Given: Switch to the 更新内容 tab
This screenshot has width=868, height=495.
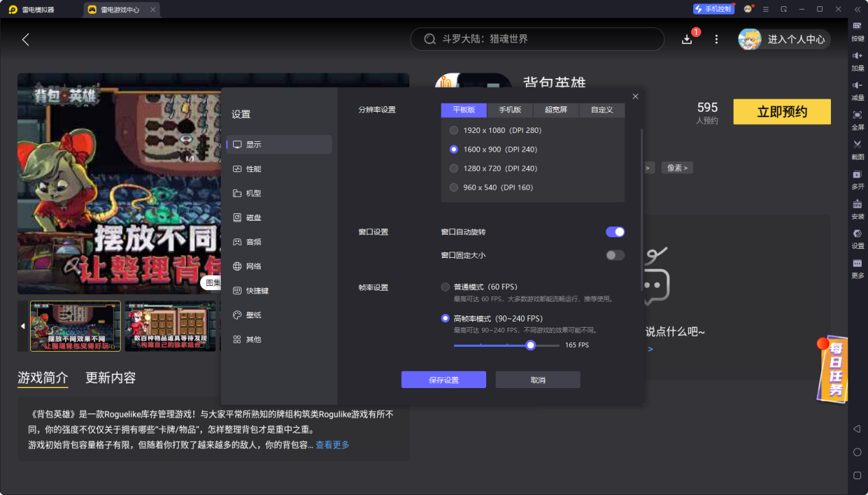Looking at the screenshot, I should 110,378.
